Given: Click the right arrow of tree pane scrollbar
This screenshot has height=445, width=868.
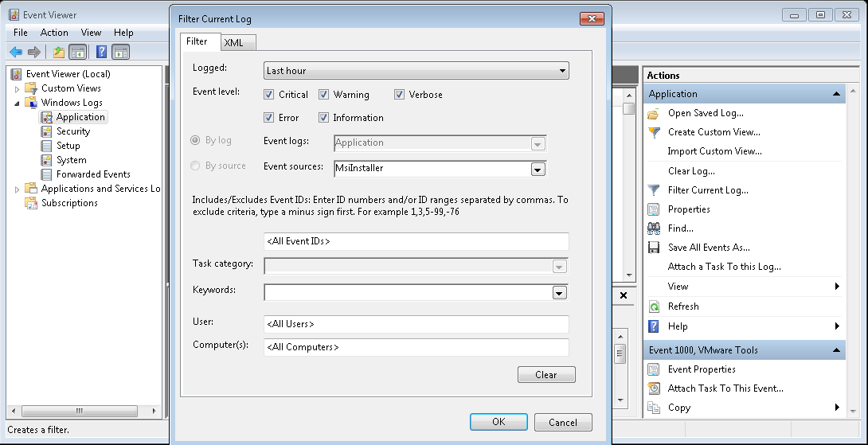Looking at the screenshot, I should (x=154, y=412).
